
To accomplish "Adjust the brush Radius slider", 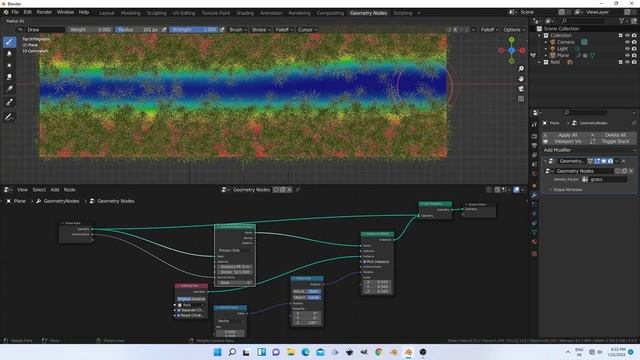I will 138,29.
